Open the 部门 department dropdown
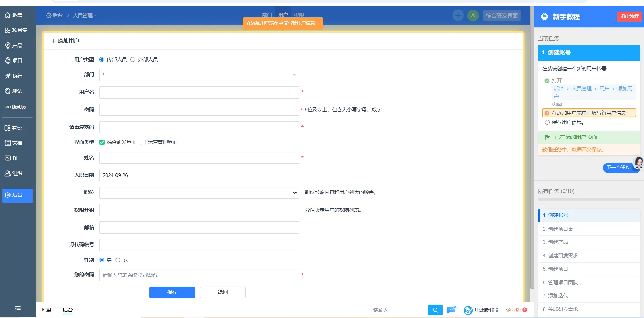 pos(199,75)
